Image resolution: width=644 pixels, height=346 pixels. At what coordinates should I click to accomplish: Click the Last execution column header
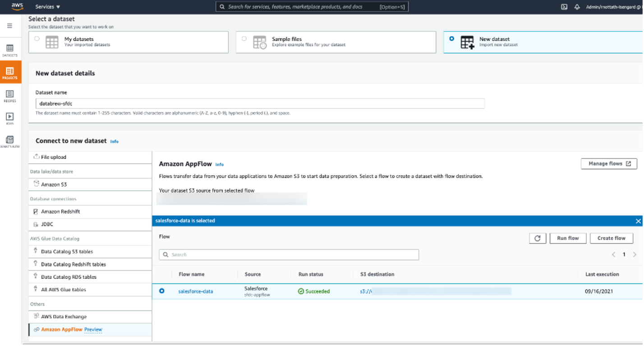click(x=602, y=274)
